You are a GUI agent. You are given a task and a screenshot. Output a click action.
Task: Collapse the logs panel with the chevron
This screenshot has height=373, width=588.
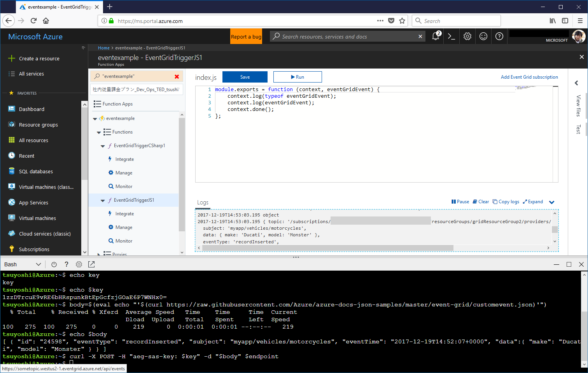(551, 202)
